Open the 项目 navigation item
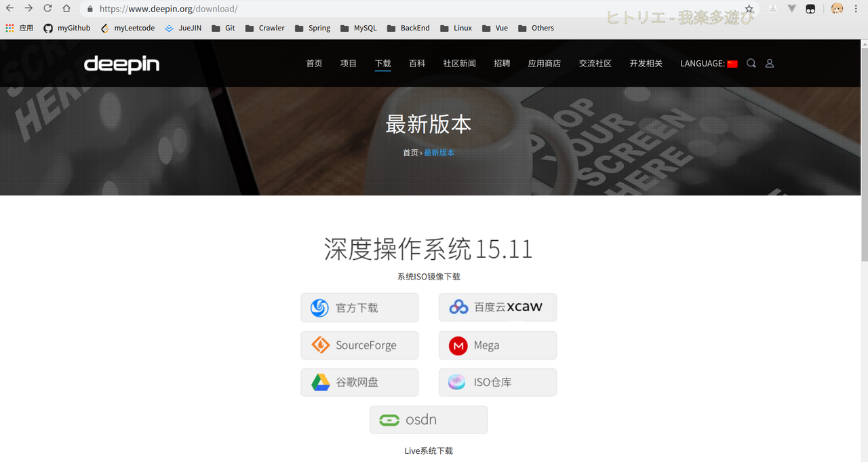The width and height of the screenshot is (868, 462). (x=349, y=63)
